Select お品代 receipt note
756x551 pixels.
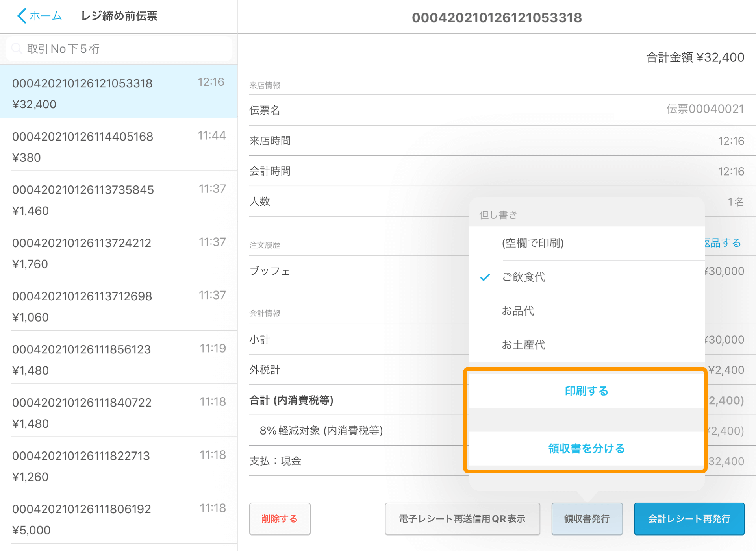[x=587, y=311]
